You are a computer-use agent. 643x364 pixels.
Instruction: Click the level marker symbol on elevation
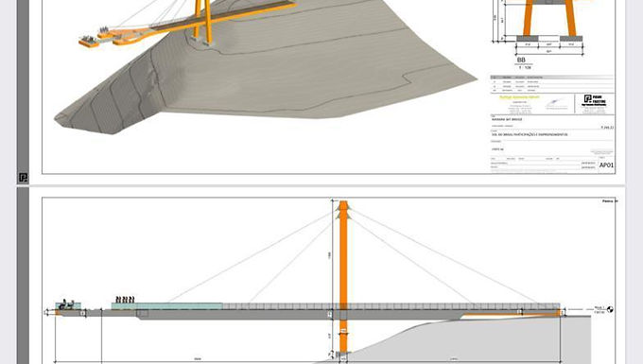click(x=610, y=309)
